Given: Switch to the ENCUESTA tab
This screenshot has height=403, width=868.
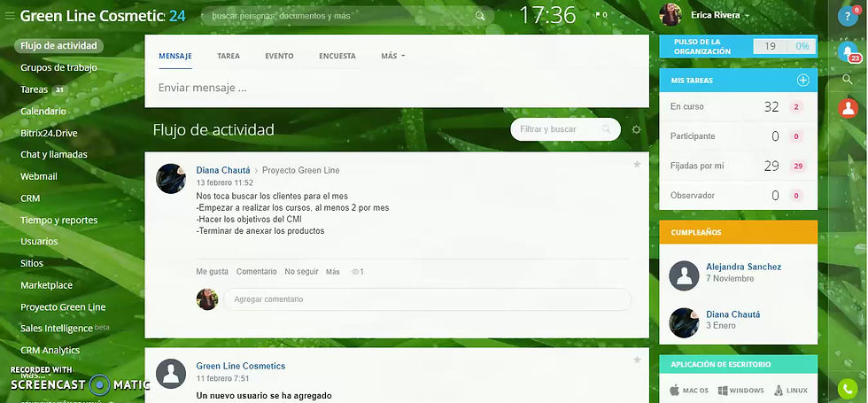Looking at the screenshot, I should (337, 56).
